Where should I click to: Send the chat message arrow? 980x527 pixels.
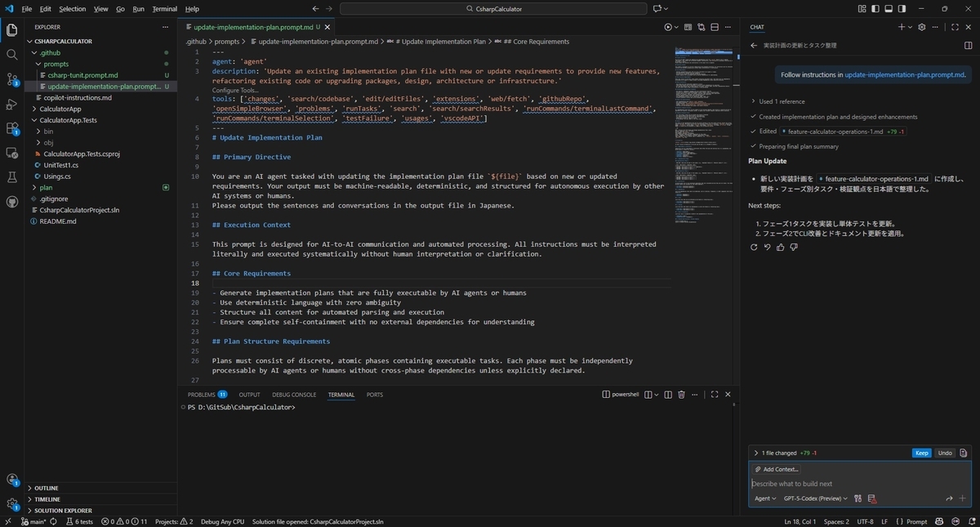tap(949, 498)
